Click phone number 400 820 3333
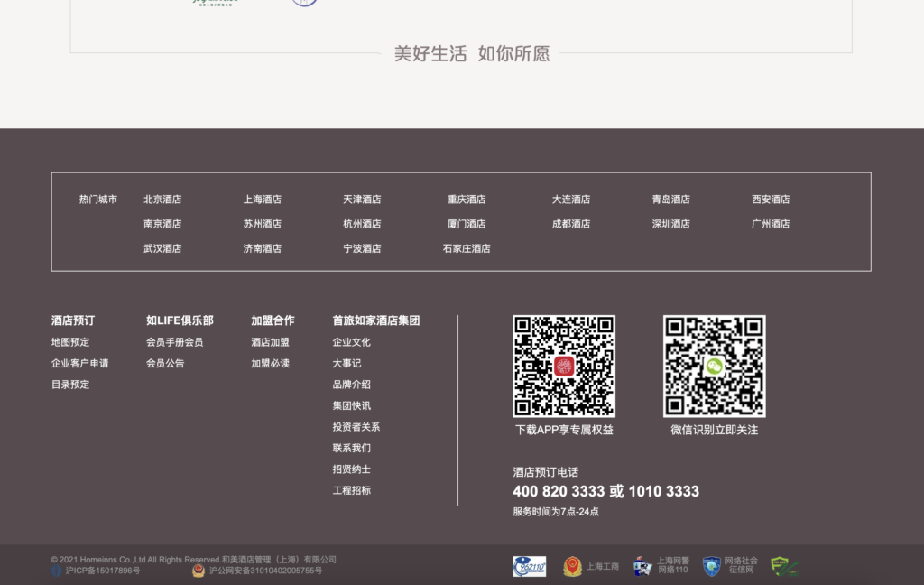Viewport: 924px width, 585px height. [x=559, y=491]
